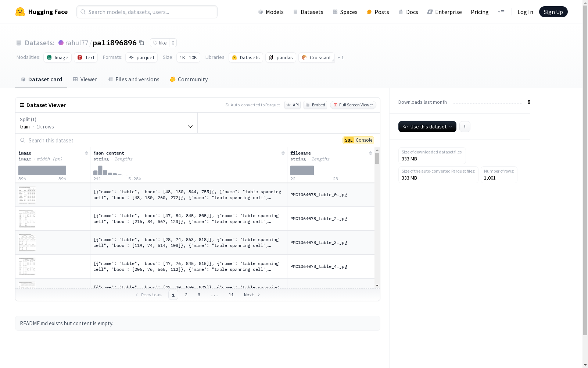Viewport: 588px width, 368px height.
Task: Open the SQL Console
Action: tap(358, 140)
